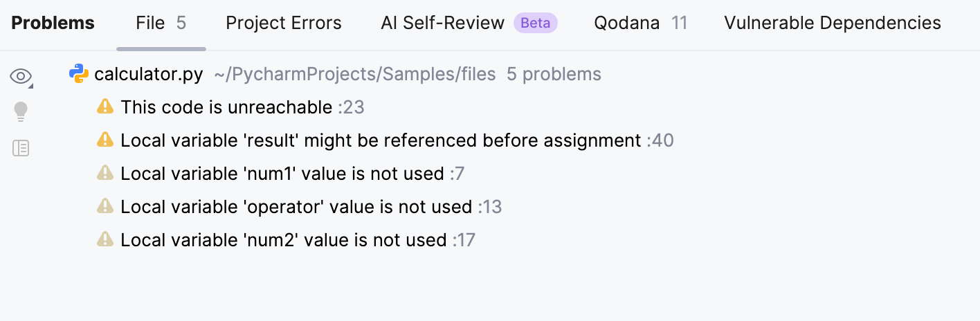This screenshot has width=980, height=321.
Task: Click the Python file icon for calculator.py
Action: [79, 74]
